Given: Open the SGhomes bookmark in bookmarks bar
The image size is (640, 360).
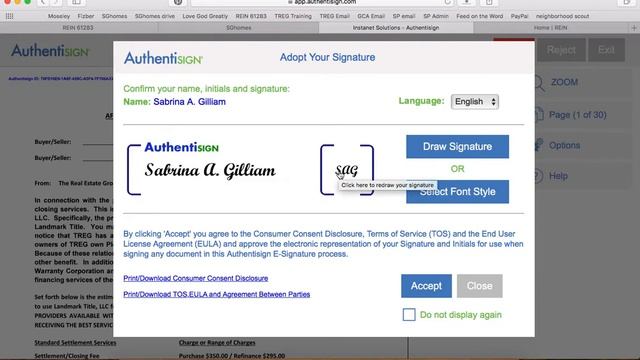Looking at the screenshot, I should point(114,16).
